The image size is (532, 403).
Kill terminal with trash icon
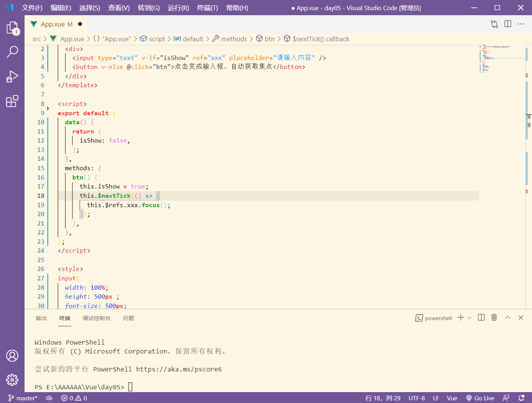pos(494,318)
